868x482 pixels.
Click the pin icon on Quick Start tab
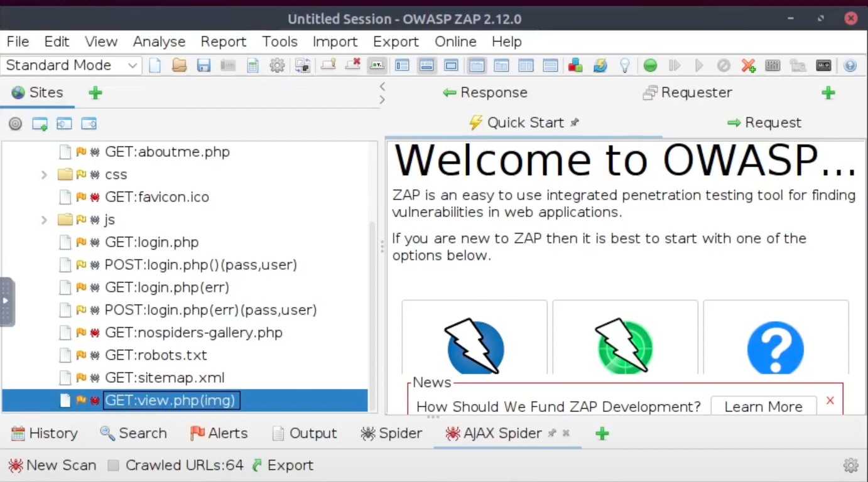(x=574, y=123)
